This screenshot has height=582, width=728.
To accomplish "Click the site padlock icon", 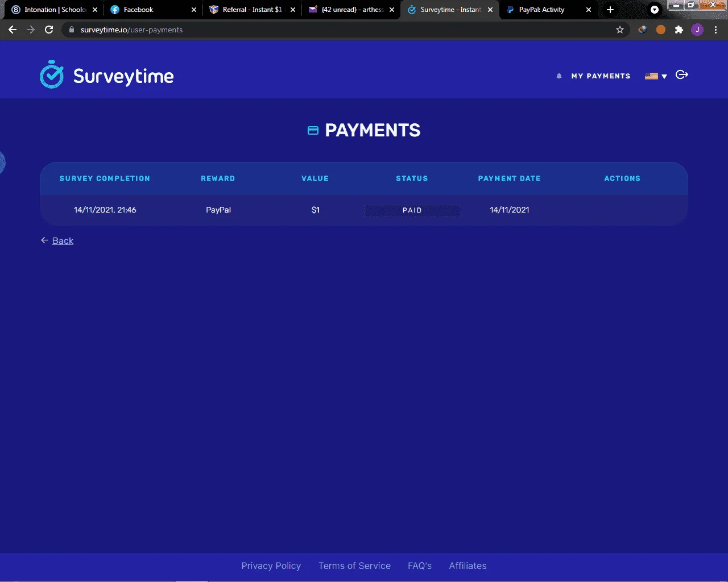I will click(71, 30).
